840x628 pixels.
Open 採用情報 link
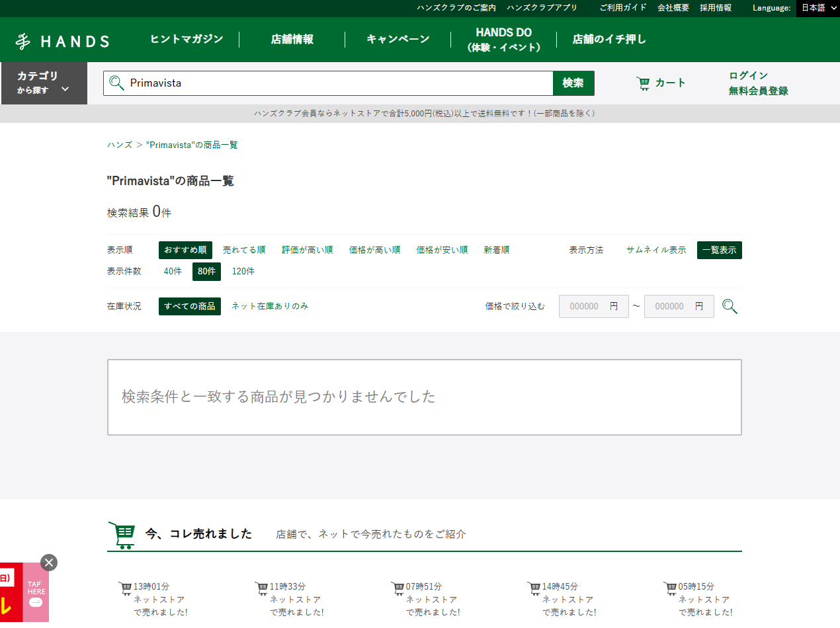(716, 8)
